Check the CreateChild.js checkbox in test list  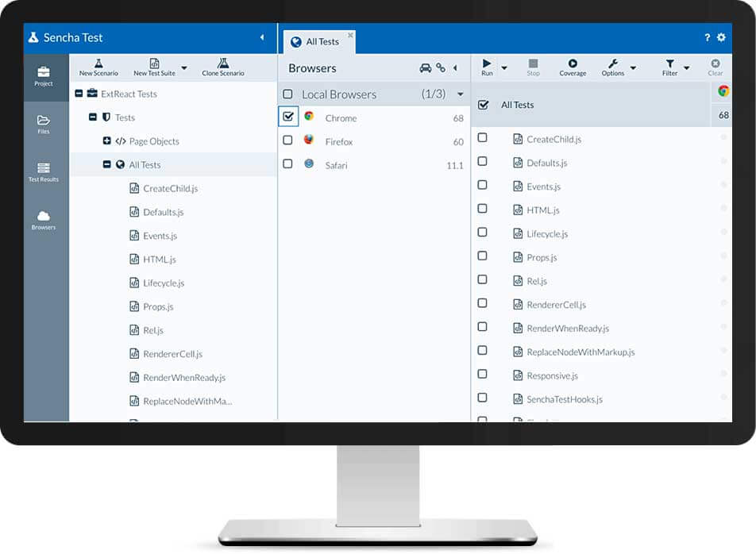point(482,138)
